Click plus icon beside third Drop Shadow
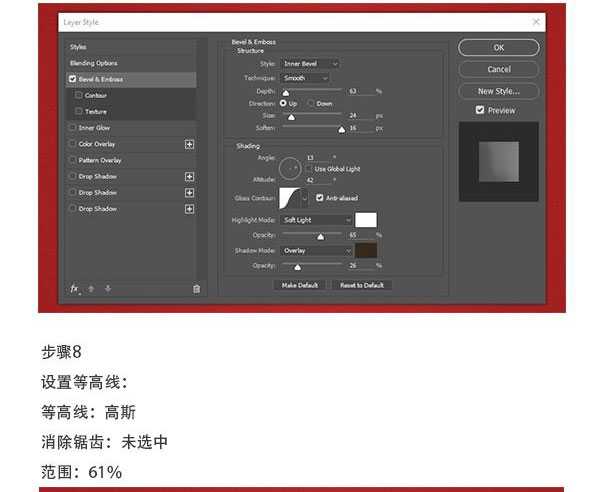This screenshot has width=600, height=492. point(189,209)
